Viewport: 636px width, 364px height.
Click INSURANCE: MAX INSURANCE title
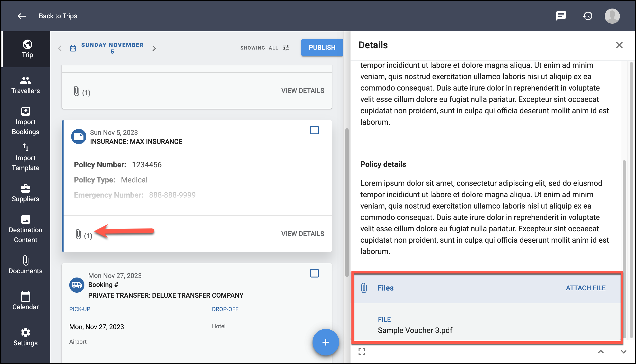pyautogui.click(x=136, y=141)
